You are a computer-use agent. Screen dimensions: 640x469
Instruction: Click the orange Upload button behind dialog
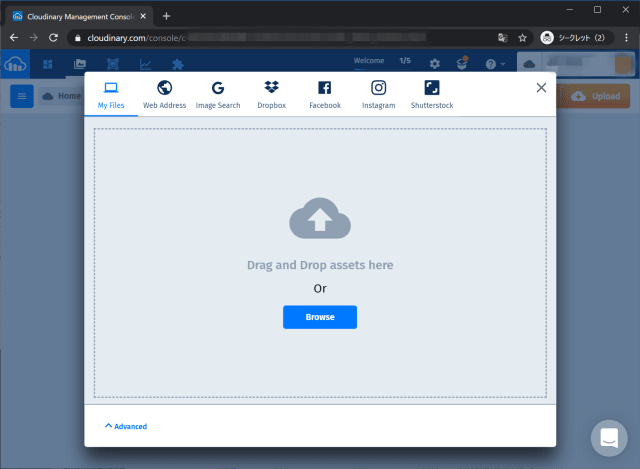tap(596, 96)
